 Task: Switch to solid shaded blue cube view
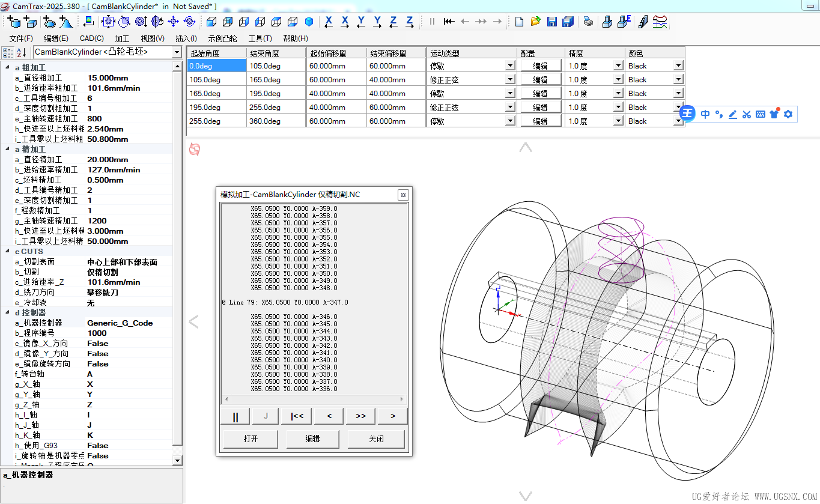309,22
